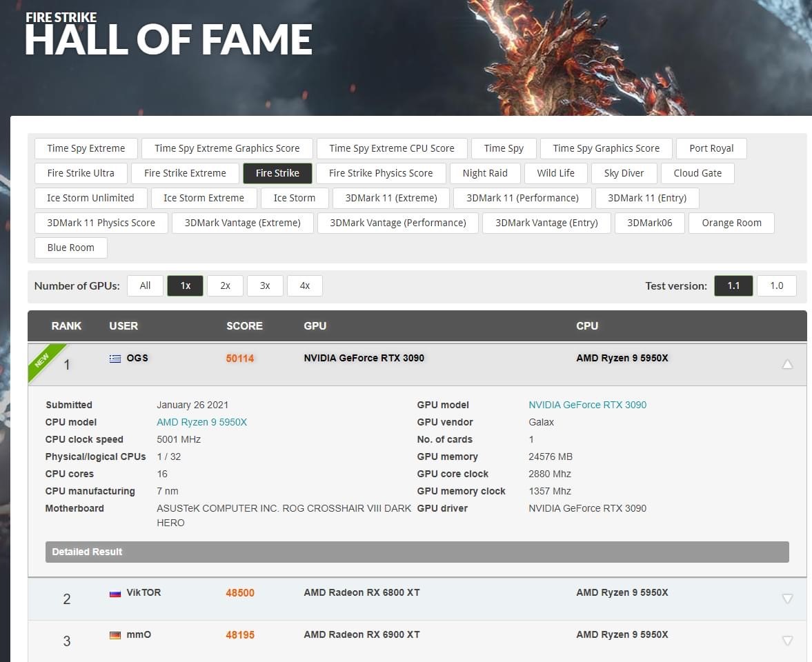Image resolution: width=812 pixels, height=662 pixels.
Task: Open the NVIDIA GeForce RTX 3090 GPU model link
Action: point(587,405)
